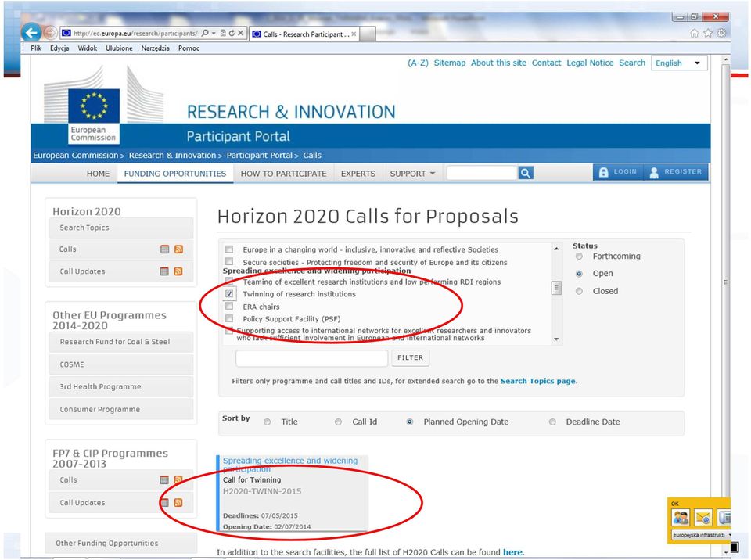The width and height of the screenshot is (751, 560).
Task: Open the favorites star icon
Action: tap(708, 33)
